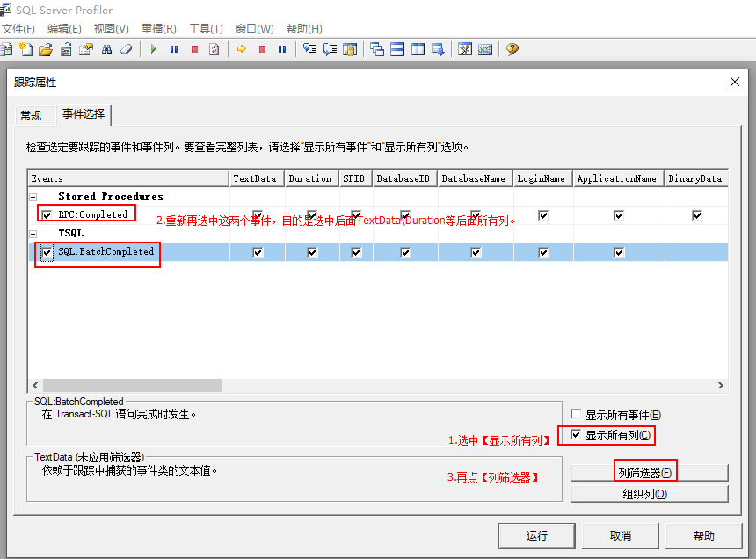Click the horizontal scrollbar left arrow
Image resolution: width=756 pixels, height=559 pixels.
tap(35, 386)
